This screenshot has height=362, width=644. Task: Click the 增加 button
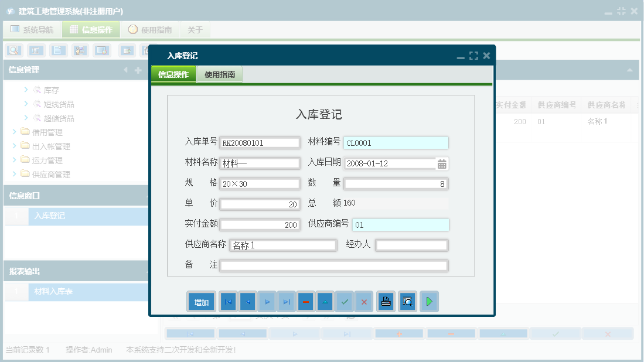tap(201, 301)
